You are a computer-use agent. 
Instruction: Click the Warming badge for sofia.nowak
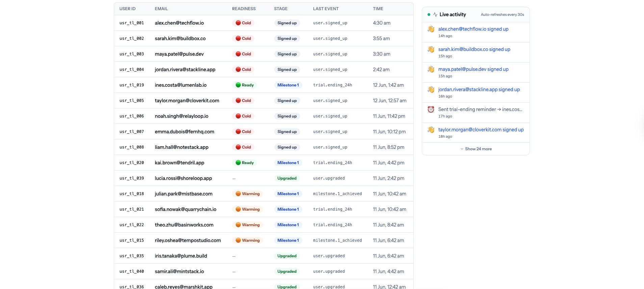point(248,209)
